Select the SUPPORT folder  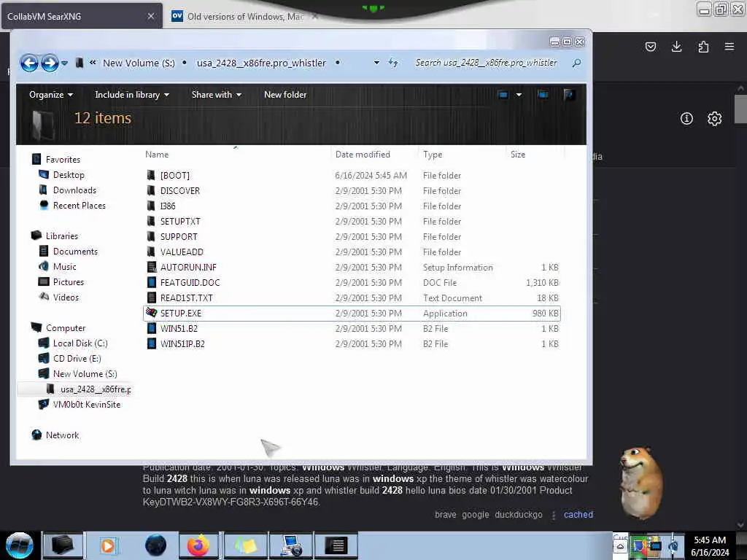point(179,237)
